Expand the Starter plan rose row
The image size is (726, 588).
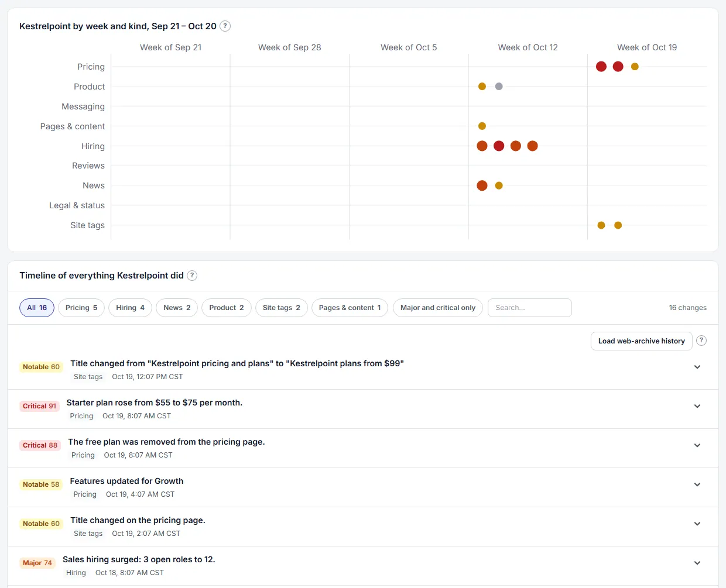(x=697, y=406)
